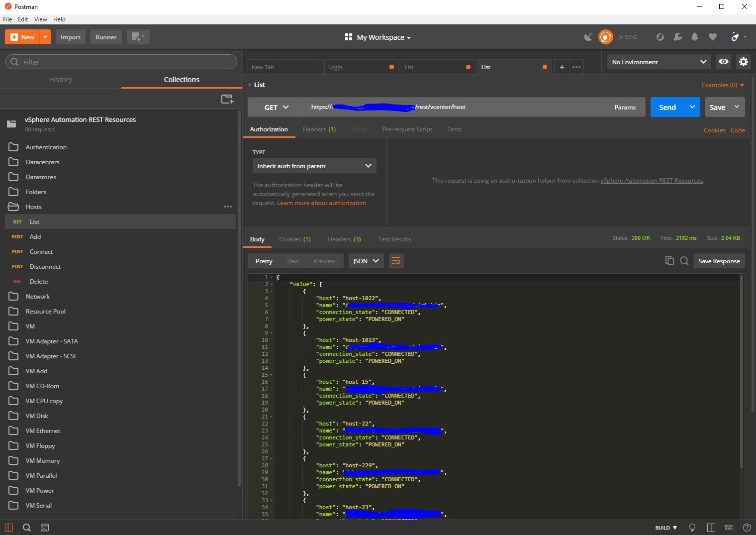The height and width of the screenshot is (535, 756).
Task: Open Postman's capture requests satellite icon
Action: point(588,37)
